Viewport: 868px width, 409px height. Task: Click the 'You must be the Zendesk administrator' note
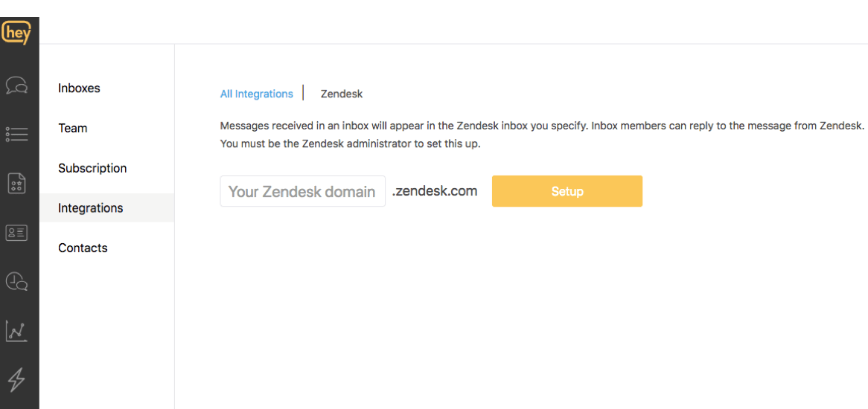click(x=351, y=144)
